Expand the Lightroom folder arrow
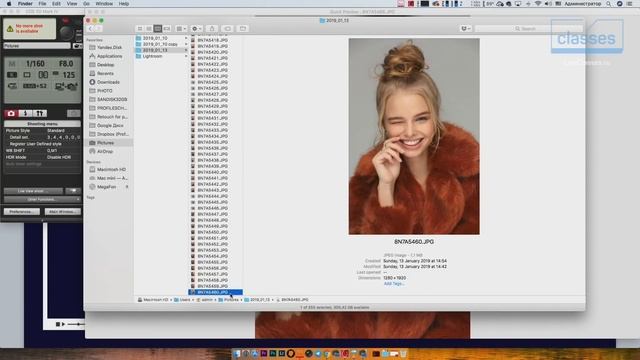This screenshot has width=640, height=360. [x=186, y=56]
